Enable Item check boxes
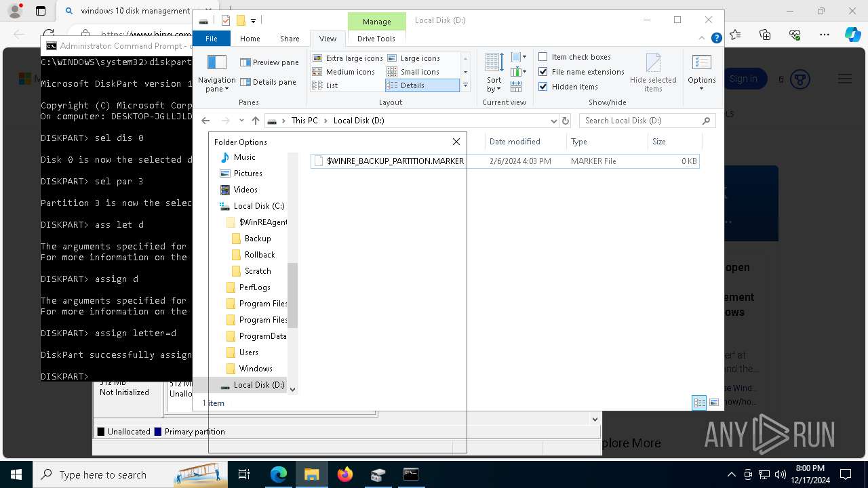868x488 pixels. pyautogui.click(x=575, y=57)
